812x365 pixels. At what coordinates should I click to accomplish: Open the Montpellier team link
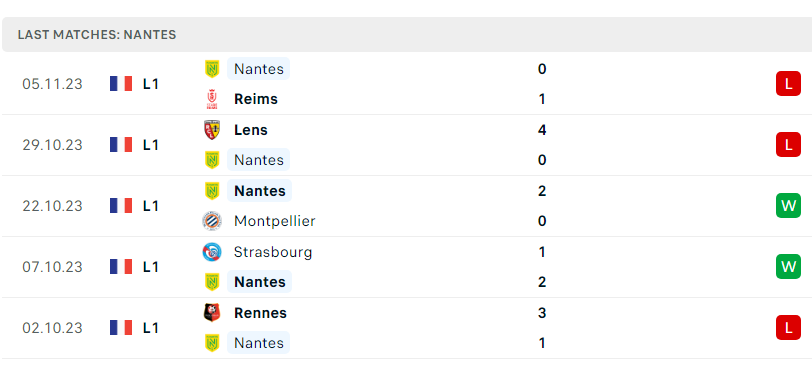point(274,221)
